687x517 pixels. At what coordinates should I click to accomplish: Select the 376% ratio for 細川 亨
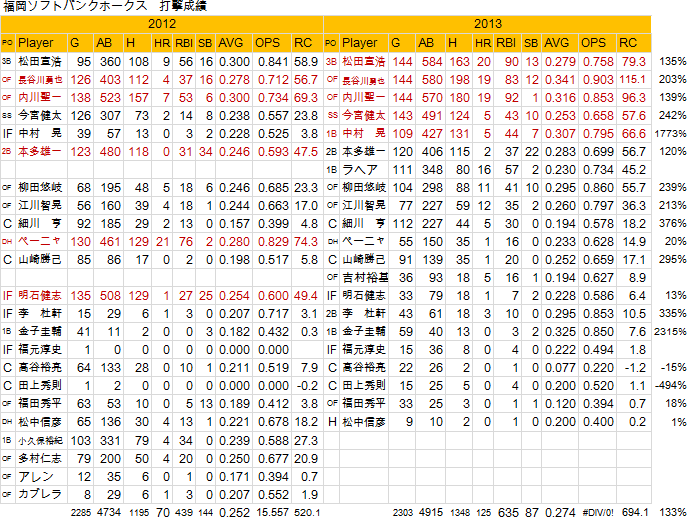[673, 223]
